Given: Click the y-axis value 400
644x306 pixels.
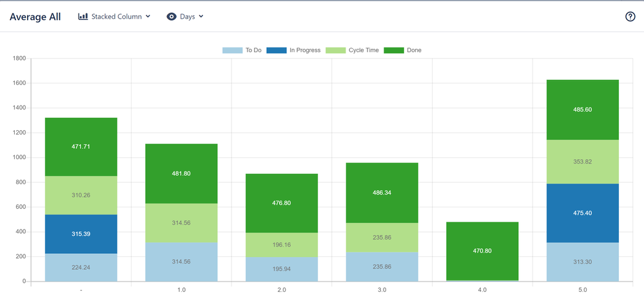Looking at the screenshot, I should coord(21,232).
